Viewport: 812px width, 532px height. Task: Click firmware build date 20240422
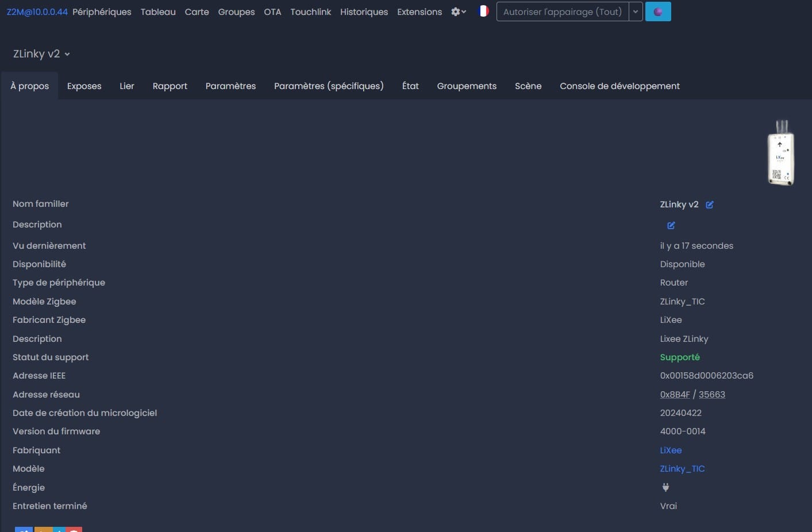(681, 413)
